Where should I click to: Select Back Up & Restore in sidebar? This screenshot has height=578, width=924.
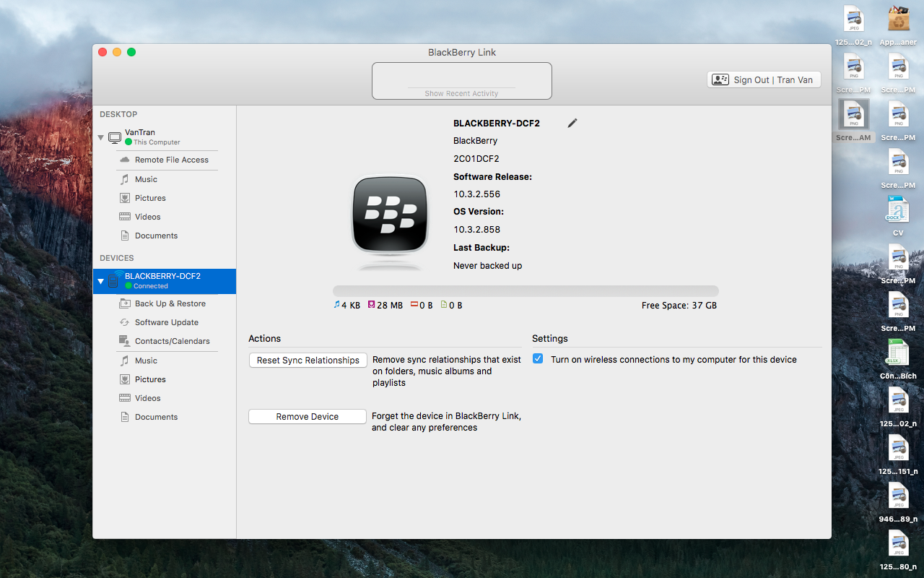[x=170, y=303]
